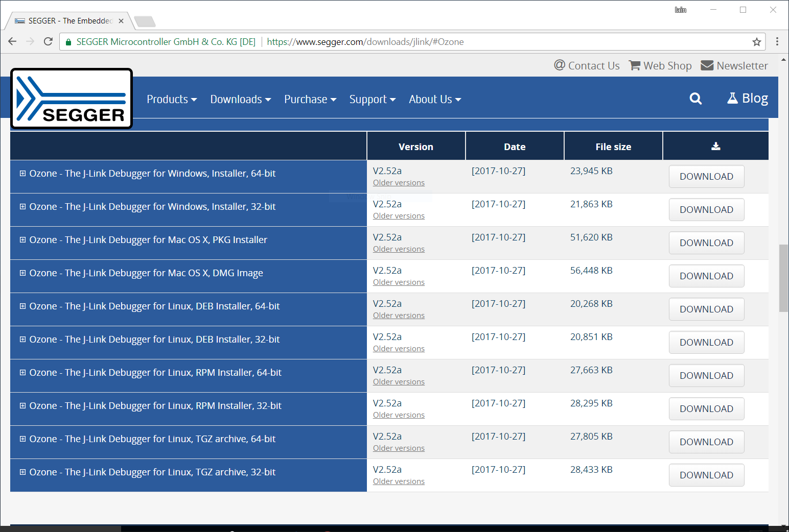This screenshot has height=532, width=789.
Task: Expand Ozone Windows Installer 64-bit row
Action: 22,174
